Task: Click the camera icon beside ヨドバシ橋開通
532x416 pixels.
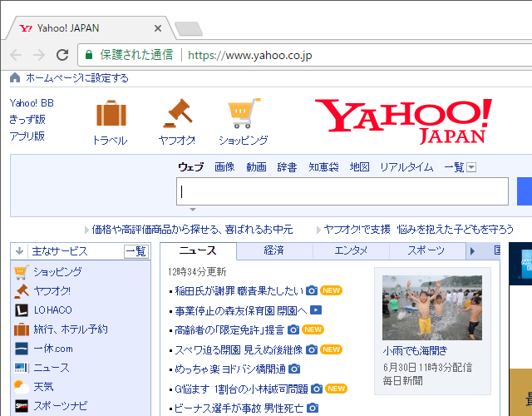Action: (x=294, y=369)
